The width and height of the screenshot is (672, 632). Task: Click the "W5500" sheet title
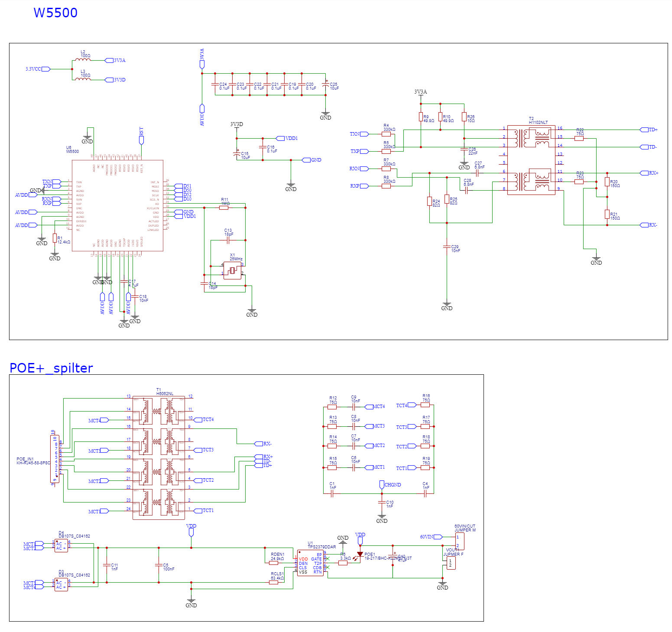pos(55,13)
